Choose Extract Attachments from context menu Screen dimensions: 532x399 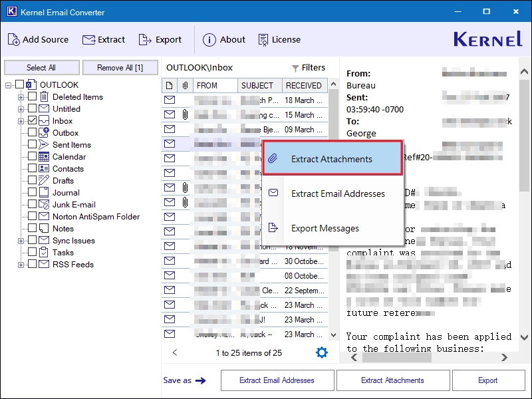pyautogui.click(x=332, y=158)
